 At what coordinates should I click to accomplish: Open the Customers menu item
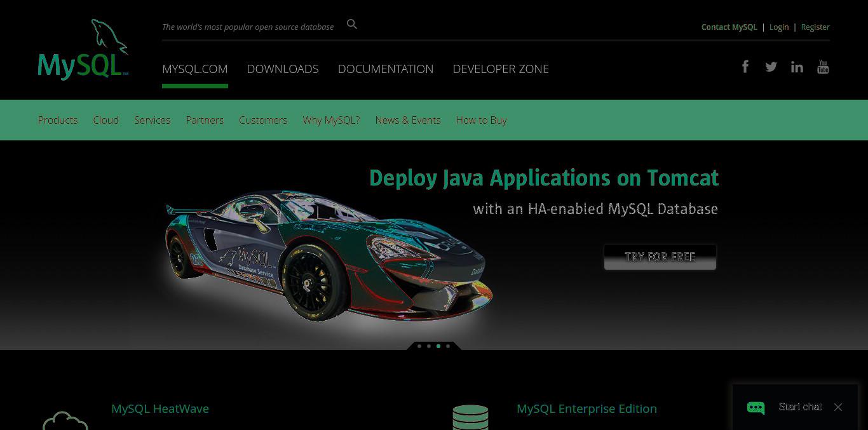coord(263,120)
